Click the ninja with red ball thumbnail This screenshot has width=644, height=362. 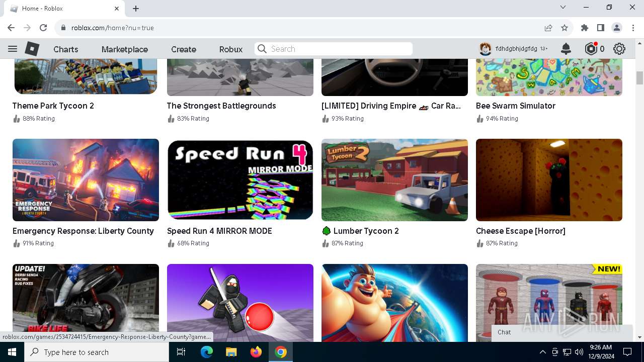tap(240, 303)
